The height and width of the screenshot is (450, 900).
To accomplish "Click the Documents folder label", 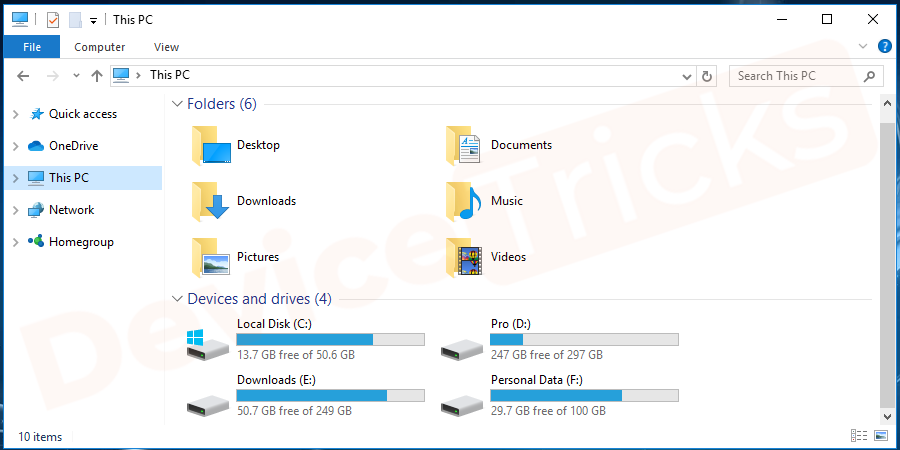I will point(521,145).
